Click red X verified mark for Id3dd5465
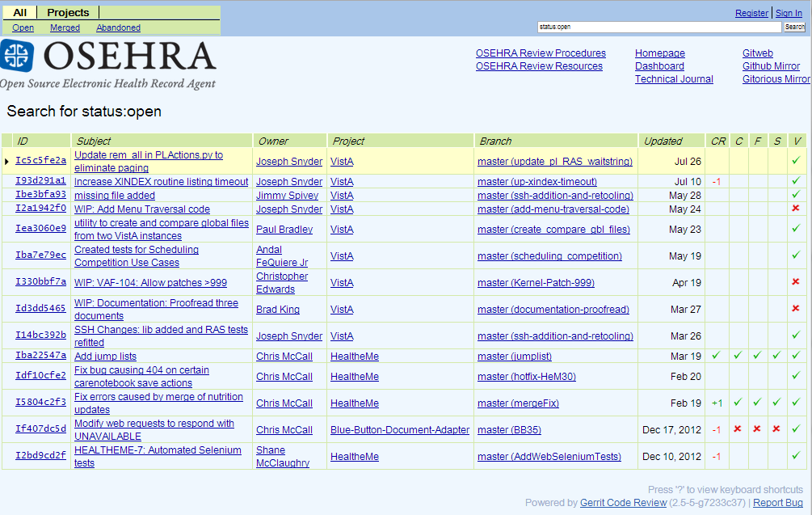 pyautogui.click(x=796, y=309)
